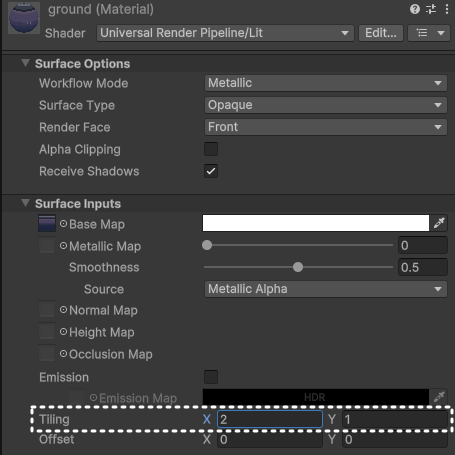
Task: Click the Offset label
Action: click(x=57, y=439)
